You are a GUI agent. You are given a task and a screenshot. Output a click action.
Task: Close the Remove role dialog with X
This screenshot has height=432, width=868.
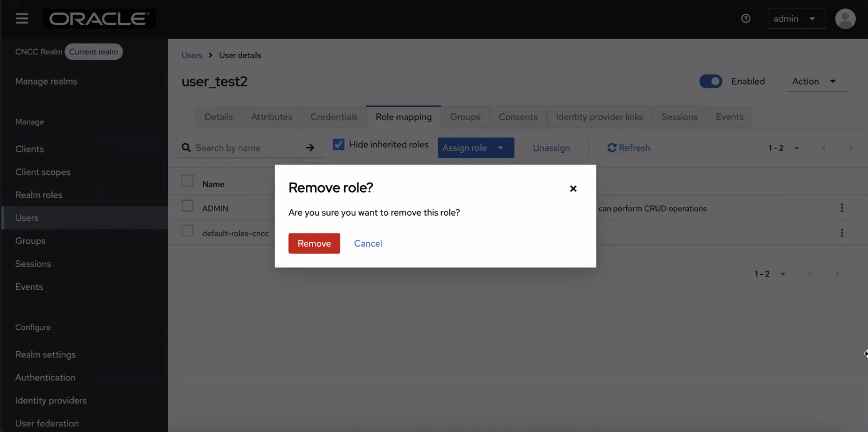(573, 188)
